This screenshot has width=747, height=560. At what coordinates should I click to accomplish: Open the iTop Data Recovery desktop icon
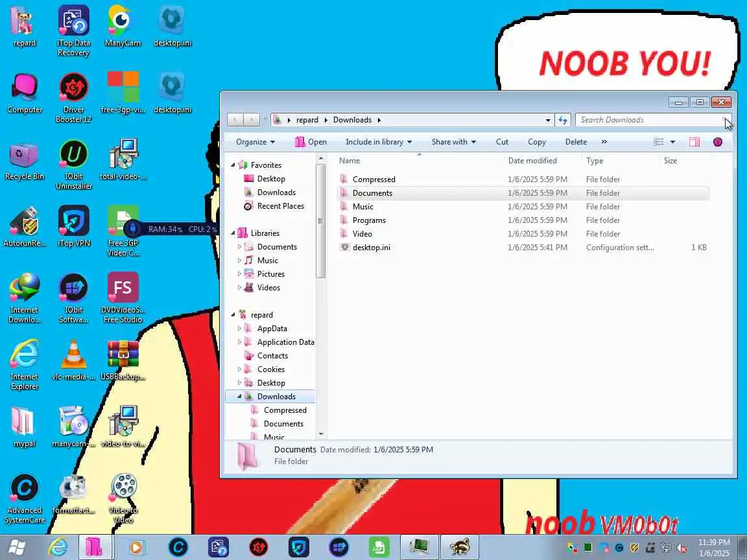[x=73, y=30]
